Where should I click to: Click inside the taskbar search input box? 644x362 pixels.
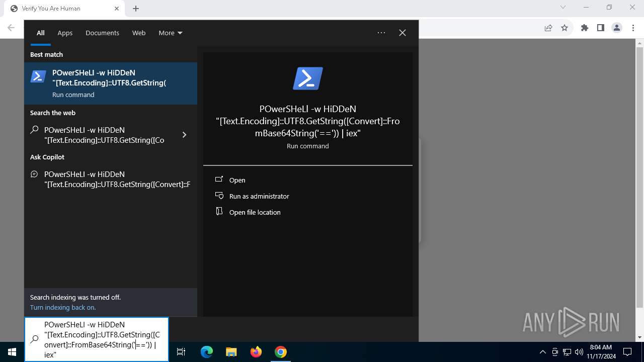point(97,339)
